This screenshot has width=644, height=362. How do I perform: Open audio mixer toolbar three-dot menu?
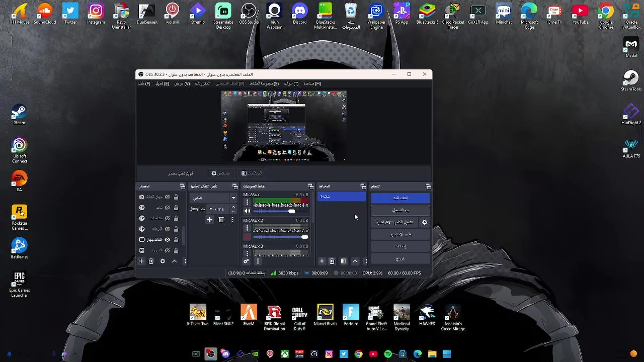[258, 261]
